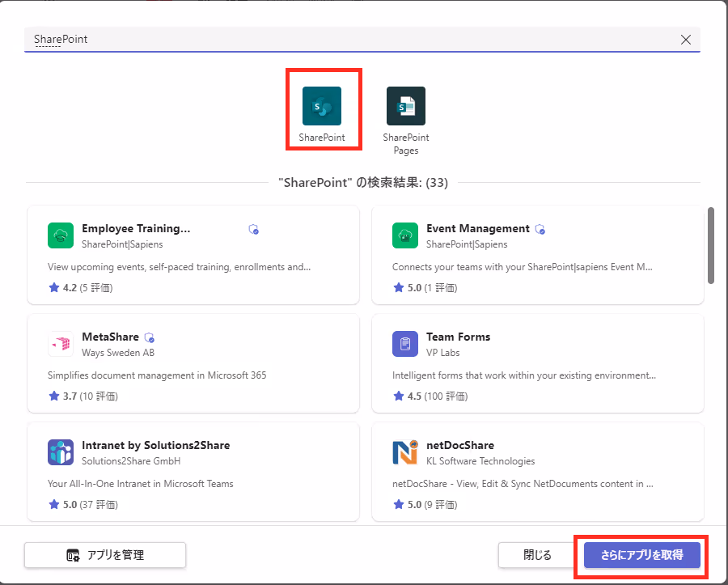
Task: Open the Intranet by Solutions2Share icon
Action: tap(61, 452)
